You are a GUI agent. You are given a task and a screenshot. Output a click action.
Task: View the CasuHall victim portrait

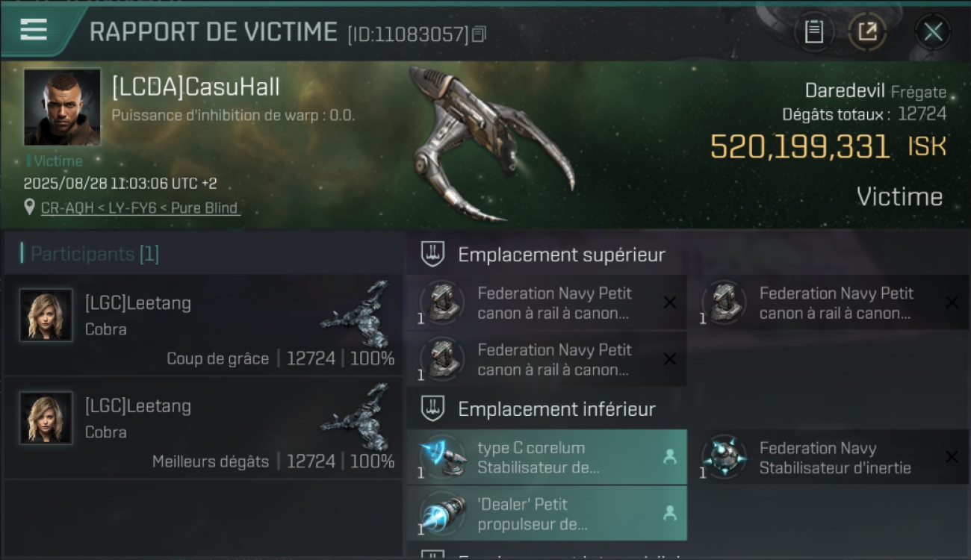[62, 107]
